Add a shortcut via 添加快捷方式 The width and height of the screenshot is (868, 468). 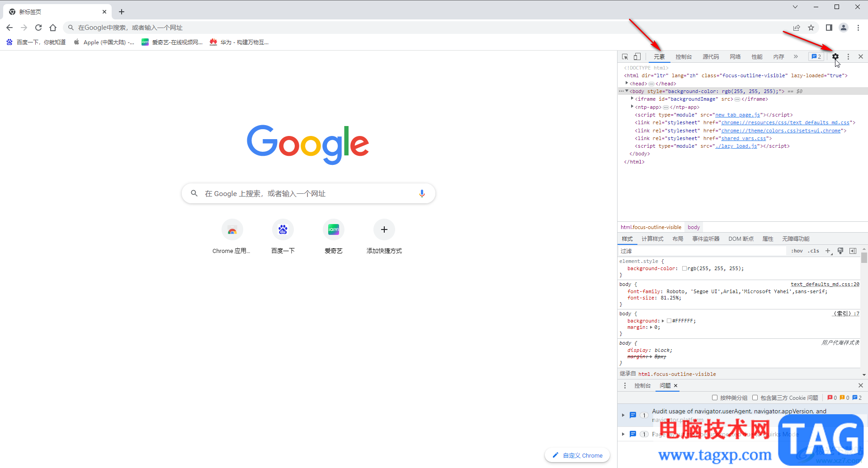pos(384,237)
